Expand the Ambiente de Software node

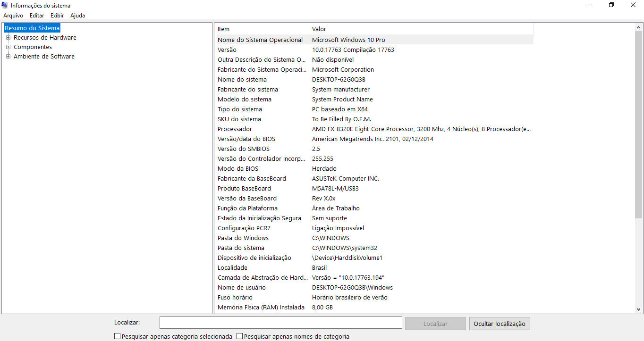8,57
